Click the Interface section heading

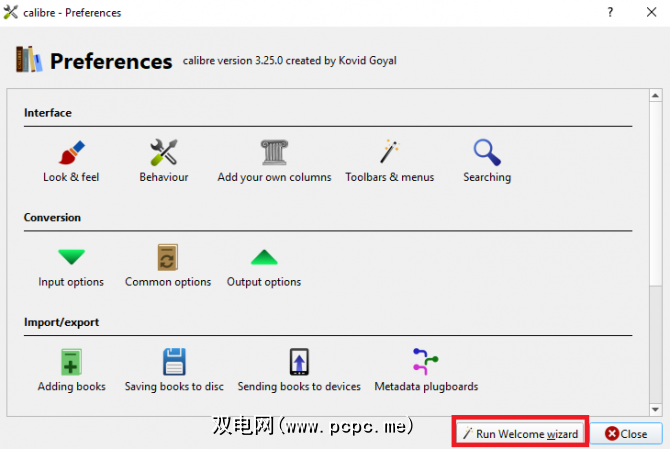[x=48, y=113]
